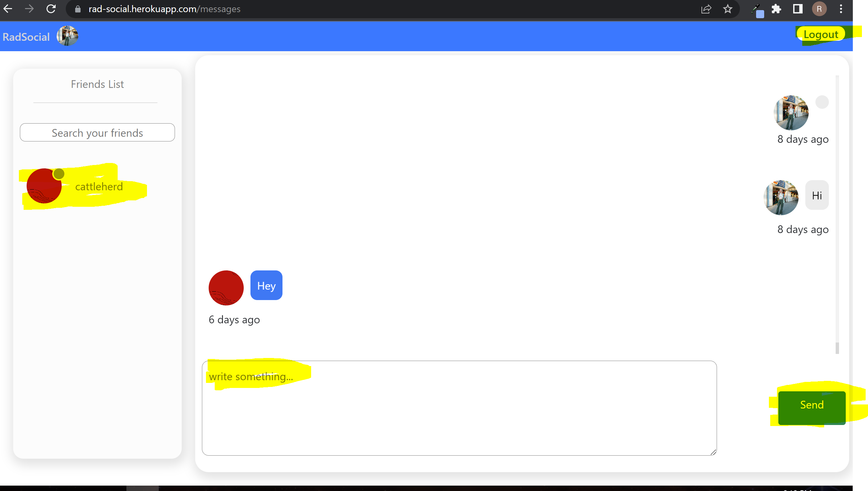Image resolution: width=868 pixels, height=491 pixels.
Task: Click the user profile avatar icon
Action: pos(67,36)
